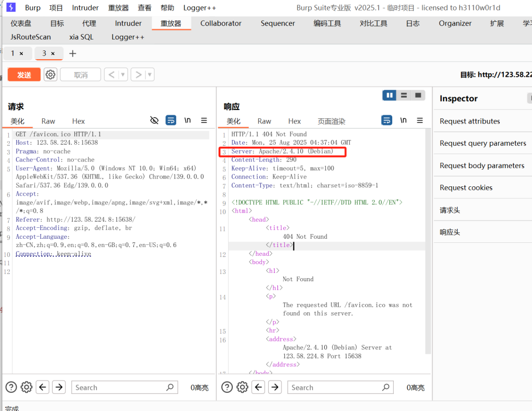Click the 取消 cancel button

point(81,75)
